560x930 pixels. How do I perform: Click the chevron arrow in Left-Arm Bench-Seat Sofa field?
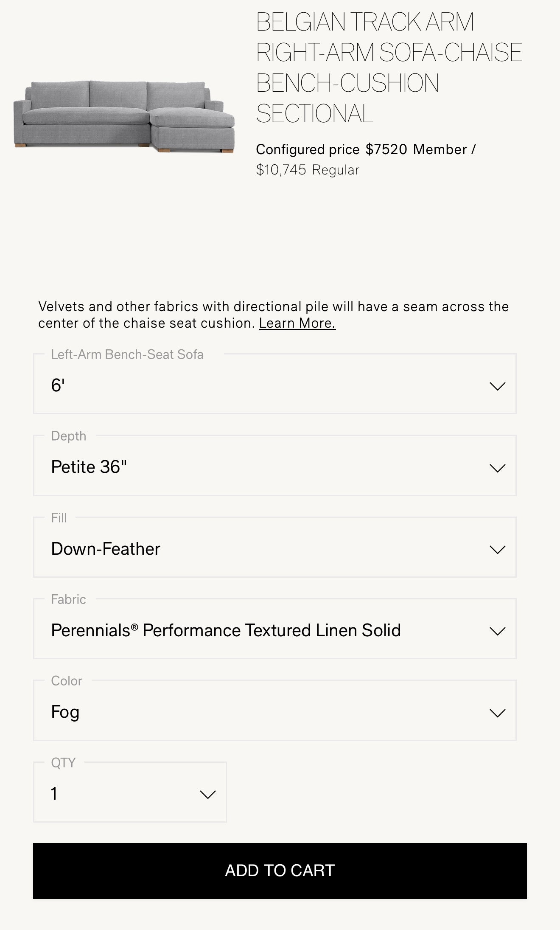coord(497,386)
